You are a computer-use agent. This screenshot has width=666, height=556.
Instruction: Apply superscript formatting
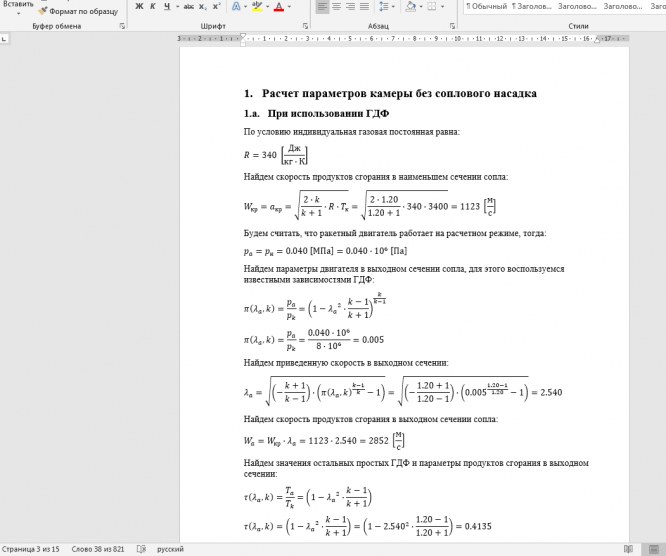pos(217,6)
